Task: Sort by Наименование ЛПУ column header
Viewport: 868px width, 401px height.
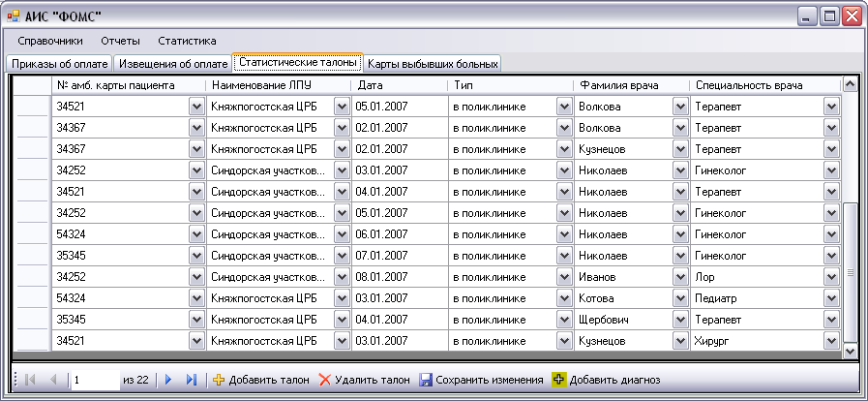Action: point(278,85)
